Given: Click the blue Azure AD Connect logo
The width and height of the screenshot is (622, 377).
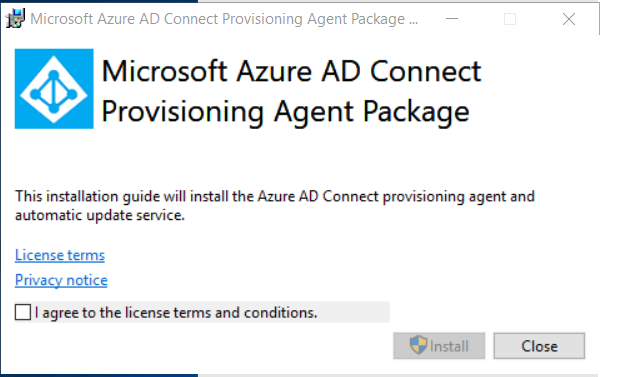Looking at the screenshot, I should click(x=54, y=88).
